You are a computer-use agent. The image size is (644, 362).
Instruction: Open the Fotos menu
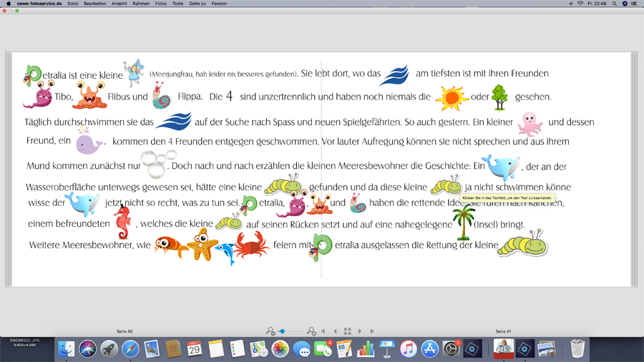tap(161, 4)
